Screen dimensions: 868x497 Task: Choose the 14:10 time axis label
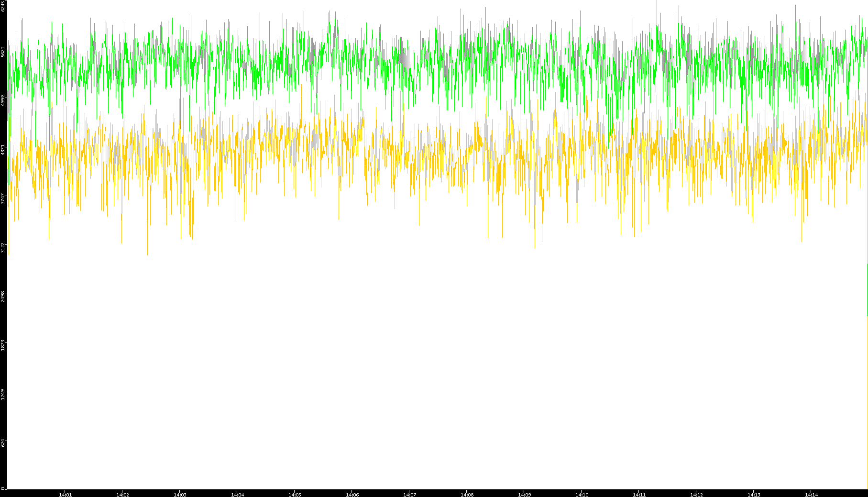[582, 495]
